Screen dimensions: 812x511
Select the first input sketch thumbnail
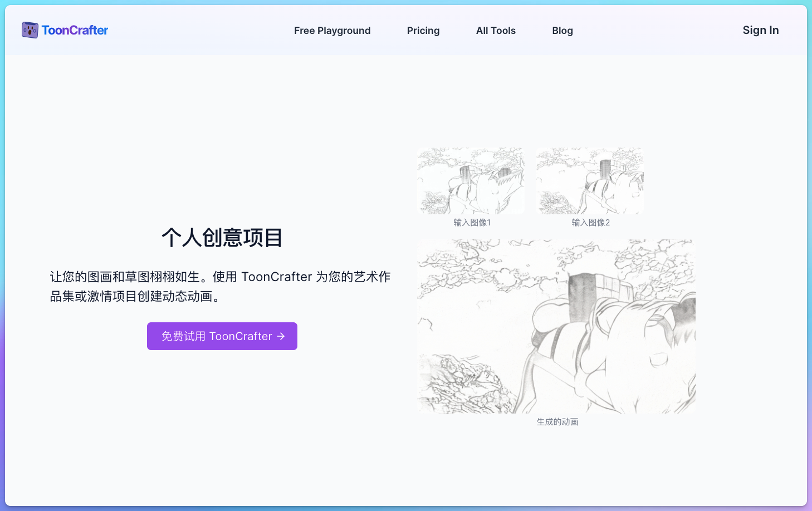471,181
